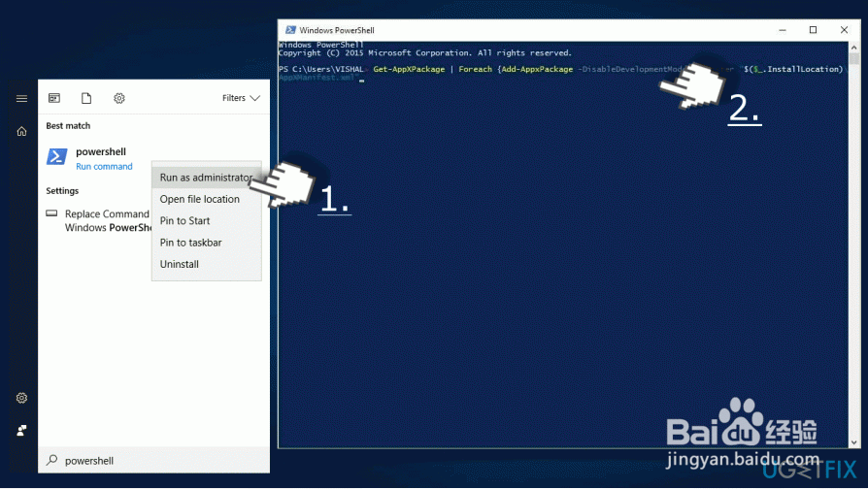Click the search magnifier icon
868x489 pixels.
point(52,460)
